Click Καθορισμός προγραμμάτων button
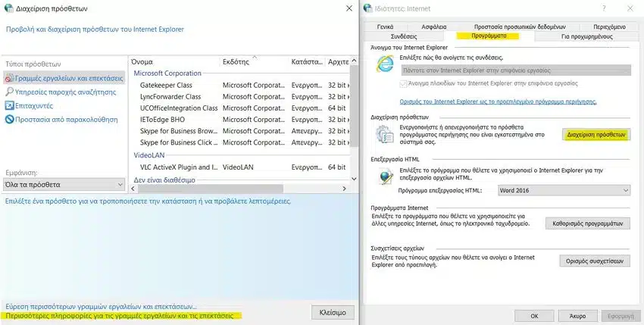Viewport: 644px width, 325px height. 588,223
